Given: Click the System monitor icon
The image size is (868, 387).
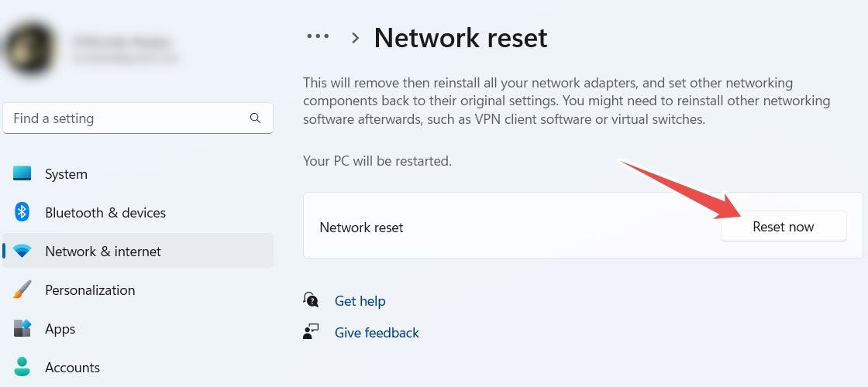Looking at the screenshot, I should [22, 173].
